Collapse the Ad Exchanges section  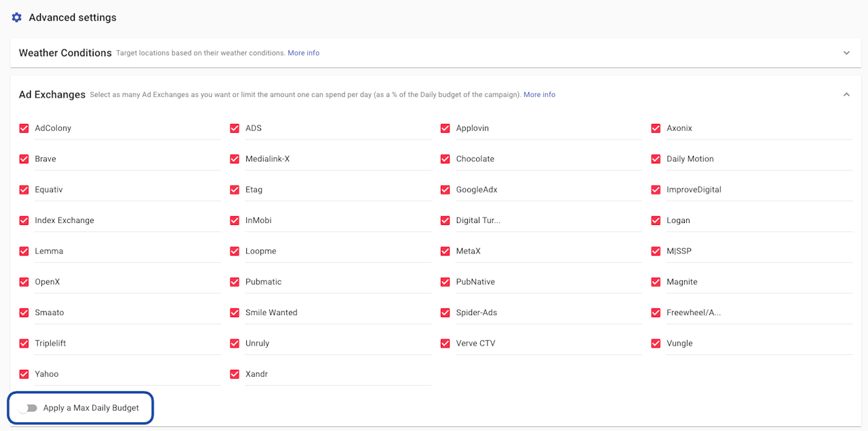(x=846, y=95)
